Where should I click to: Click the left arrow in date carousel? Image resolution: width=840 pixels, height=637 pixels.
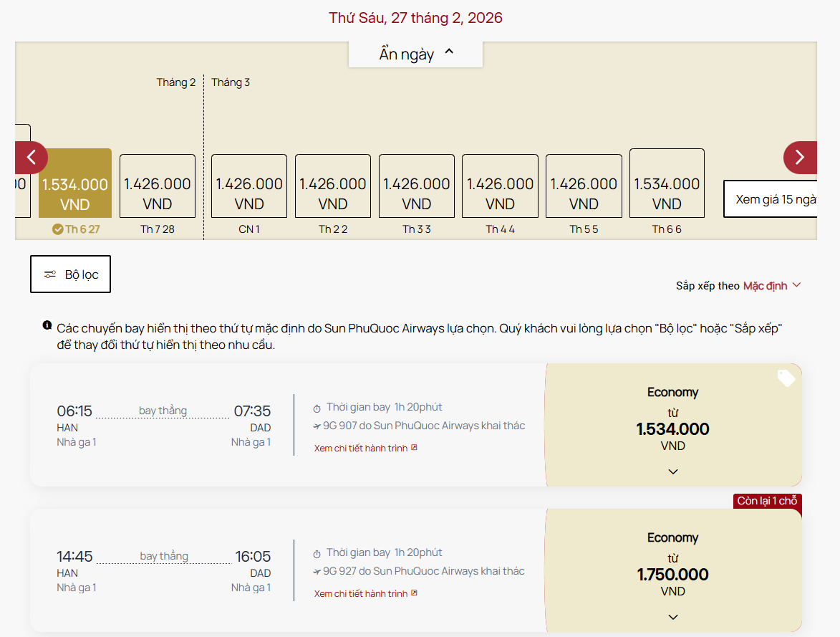click(31, 158)
